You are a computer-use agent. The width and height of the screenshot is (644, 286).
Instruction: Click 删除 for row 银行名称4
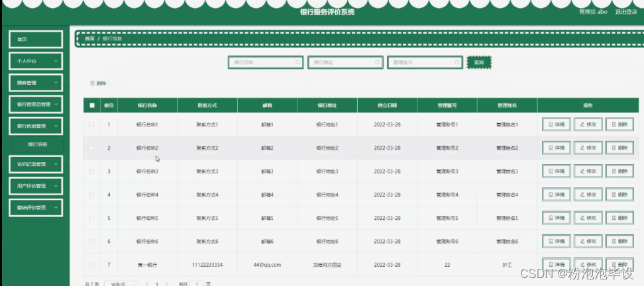(619, 195)
